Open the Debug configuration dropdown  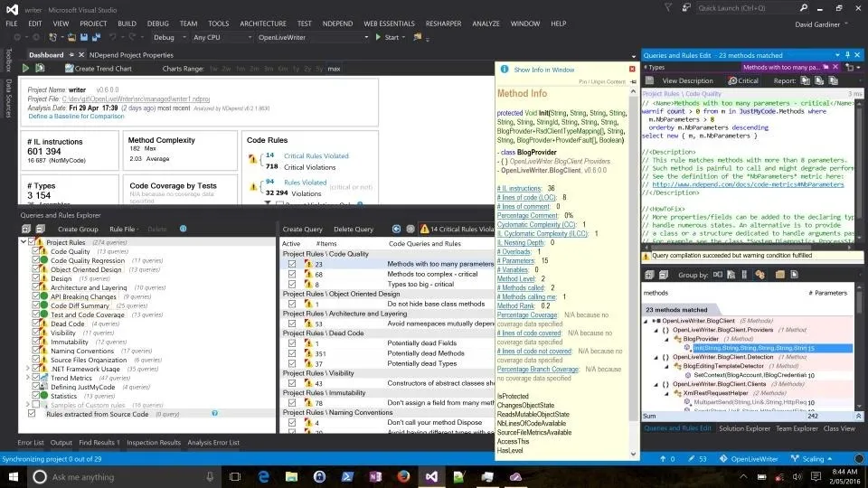[167, 38]
